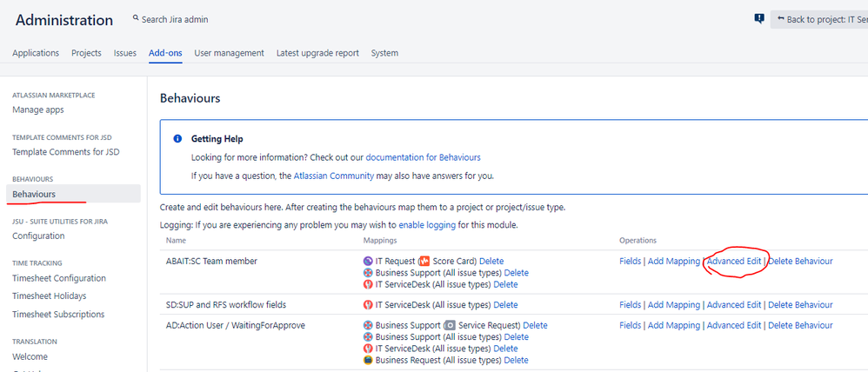The width and height of the screenshot is (868, 372).
Task: Switch to the User management tab
Action: (x=229, y=53)
